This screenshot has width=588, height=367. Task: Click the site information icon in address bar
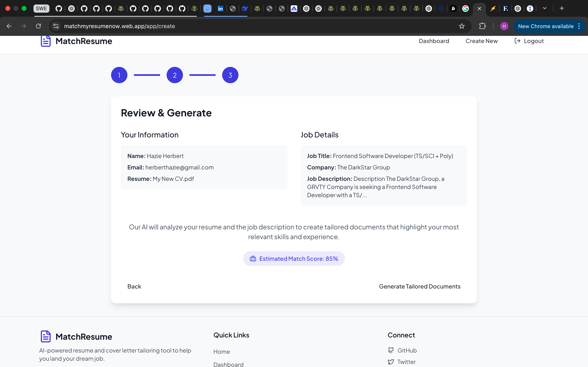point(56,26)
